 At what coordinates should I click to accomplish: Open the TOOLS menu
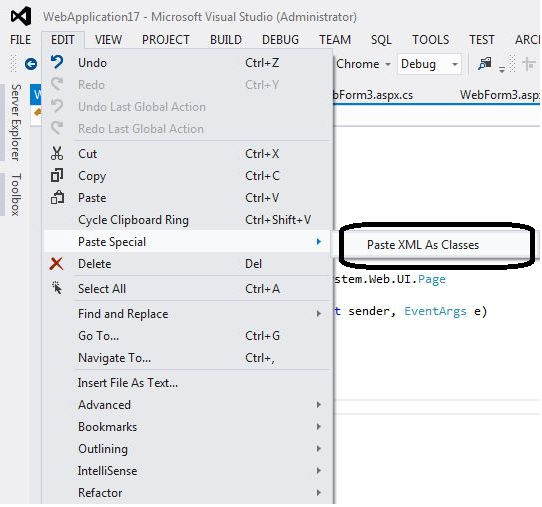click(430, 40)
